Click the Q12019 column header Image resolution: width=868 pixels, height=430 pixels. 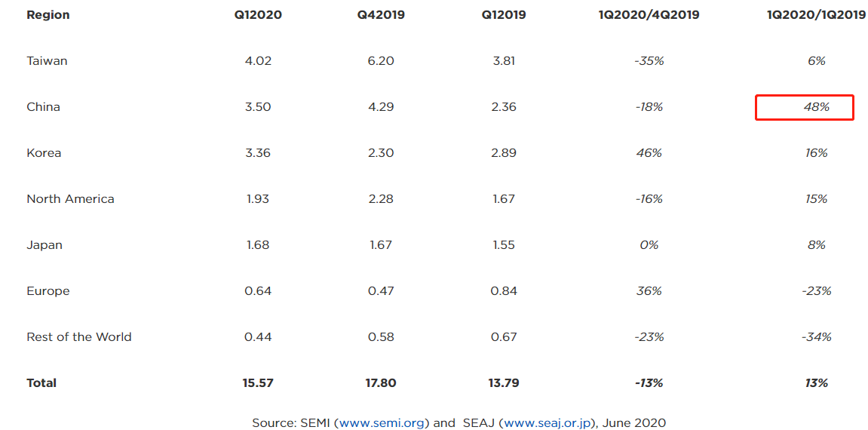coord(504,15)
